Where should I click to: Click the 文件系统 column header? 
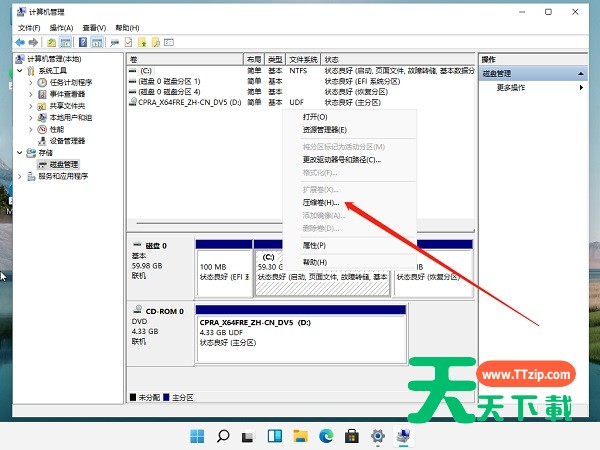(x=303, y=60)
